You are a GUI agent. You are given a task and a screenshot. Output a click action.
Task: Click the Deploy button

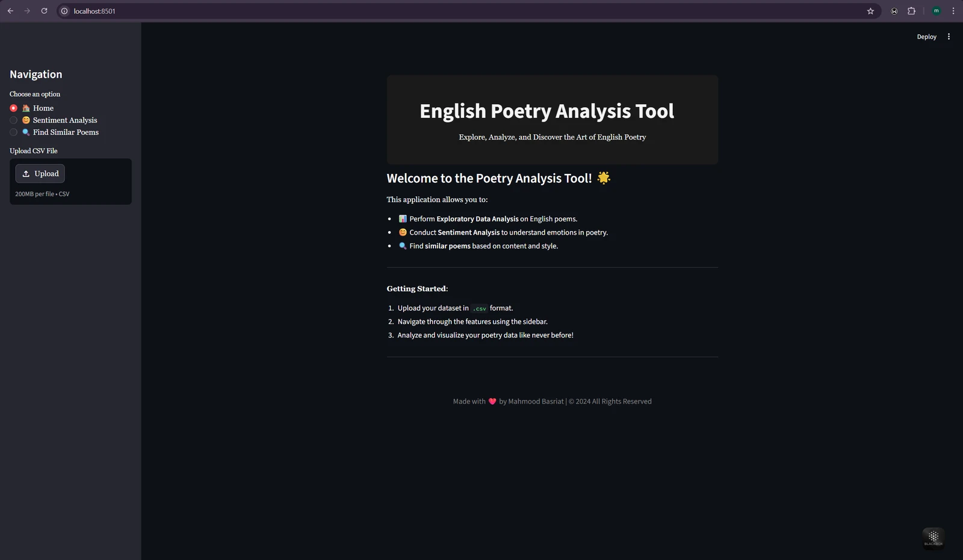click(x=926, y=37)
